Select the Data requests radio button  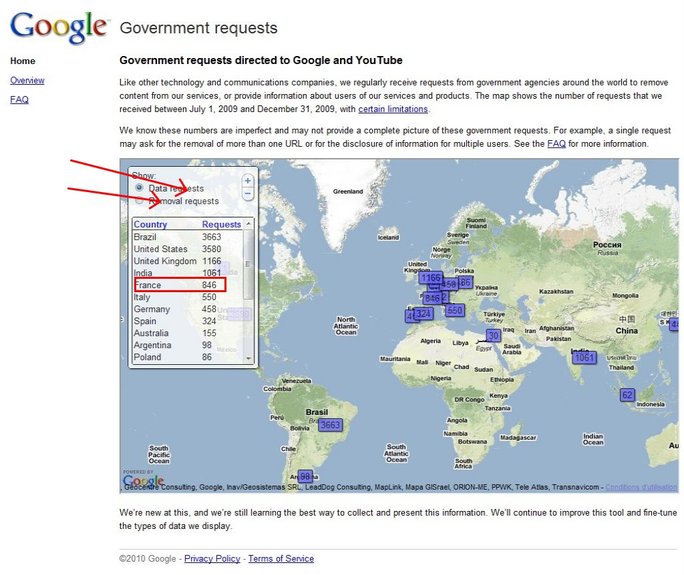coord(139,188)
